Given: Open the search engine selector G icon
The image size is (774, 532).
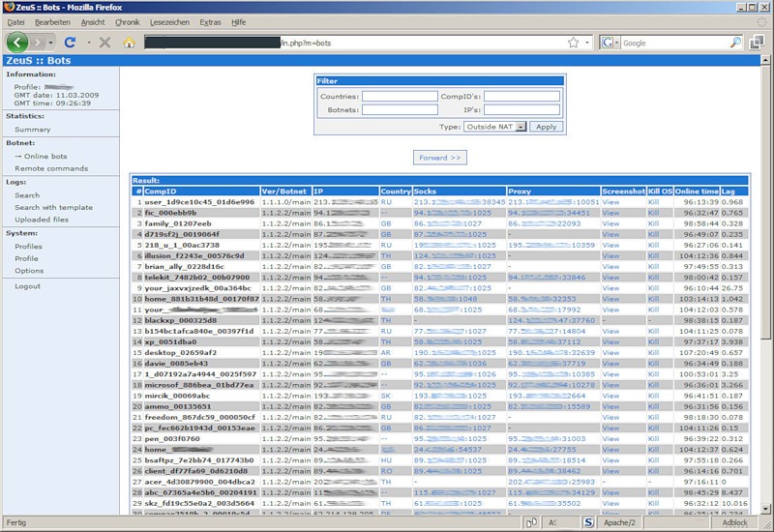Looking at the screenshot, I should point(610,43).
